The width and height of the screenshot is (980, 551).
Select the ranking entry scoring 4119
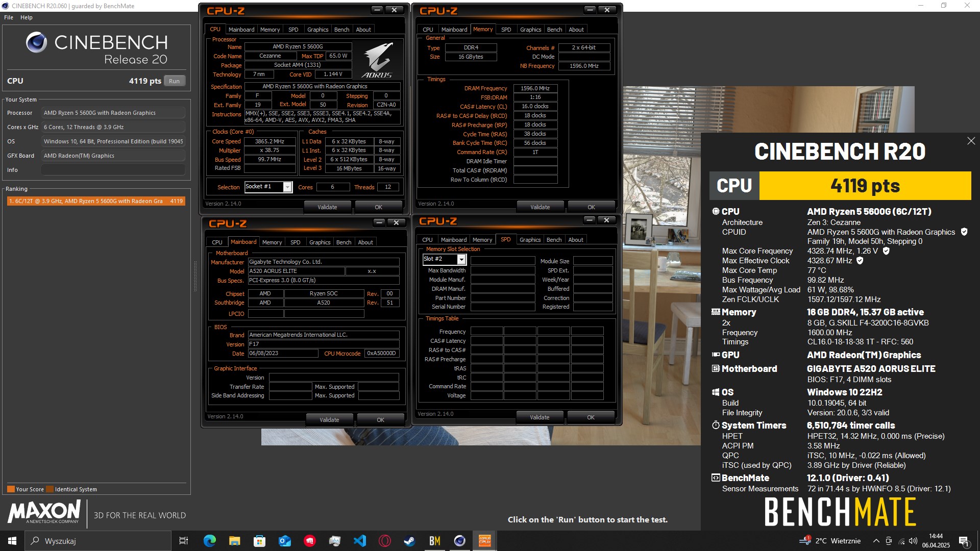coord(96,201)
